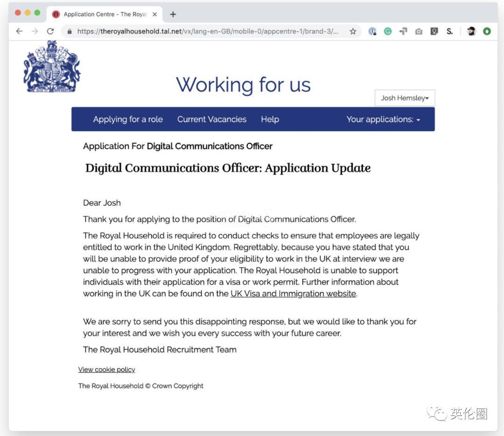The width and height of the screenshot is (504, 436).
Task: Follow the UK Visa and Immigration website link
Action: coord(293,294)
